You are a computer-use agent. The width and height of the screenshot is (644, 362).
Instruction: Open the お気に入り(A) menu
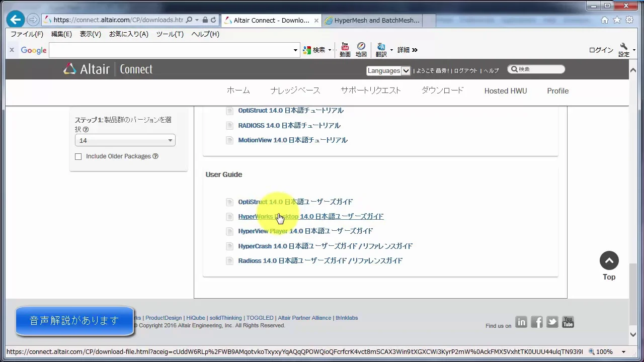point(129,34)
